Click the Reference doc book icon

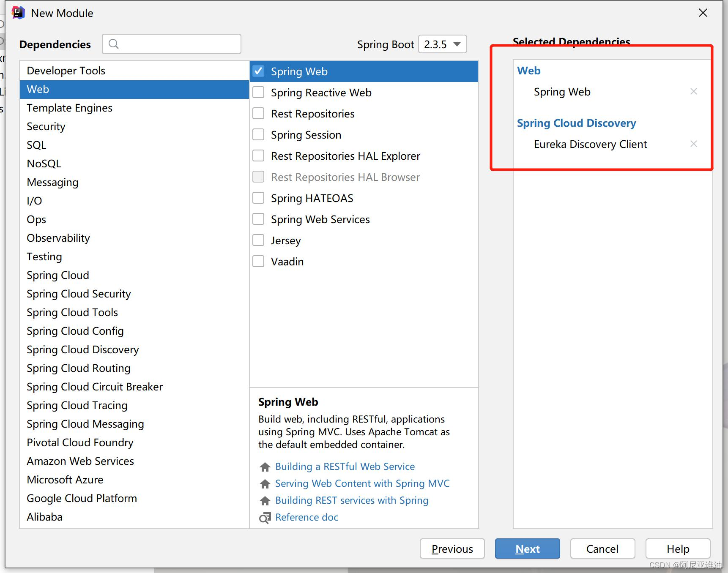[265, 518]
